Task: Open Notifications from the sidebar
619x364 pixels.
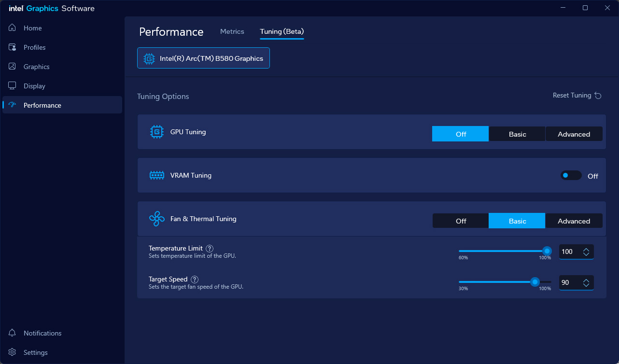Action: coord(62,333)
